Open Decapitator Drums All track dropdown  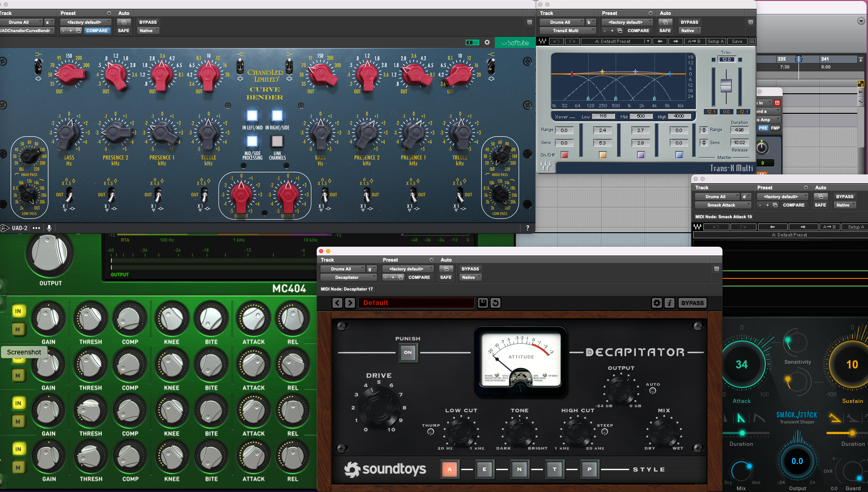coord(343,269)
